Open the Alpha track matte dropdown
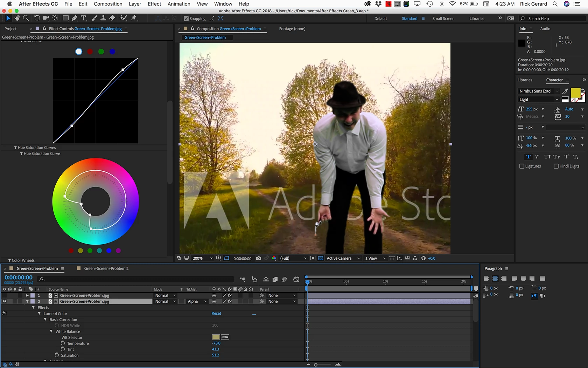 point(197,301)
